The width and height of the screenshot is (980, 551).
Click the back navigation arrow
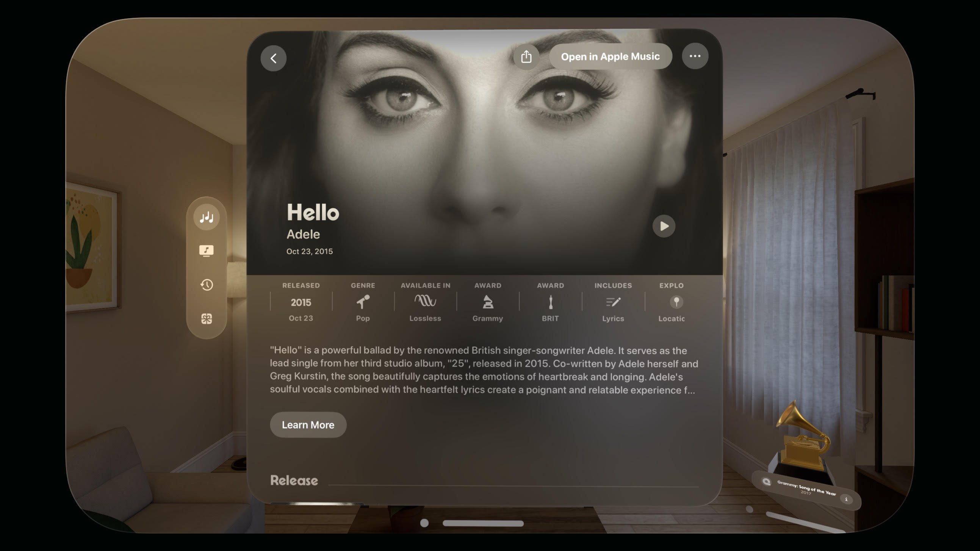click(274, 56)
